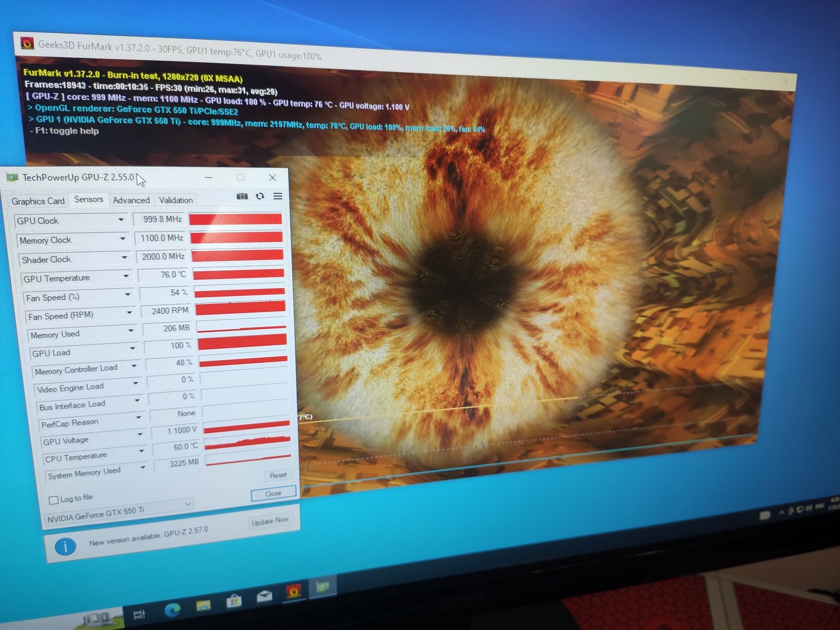
Task: Click the Close button in GPU-Z
Action: point(273,493)
